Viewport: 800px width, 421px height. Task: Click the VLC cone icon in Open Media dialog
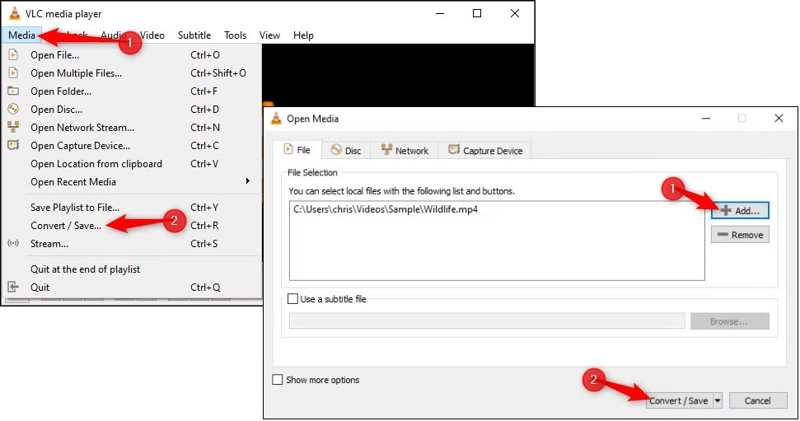(x=276, y=118)
